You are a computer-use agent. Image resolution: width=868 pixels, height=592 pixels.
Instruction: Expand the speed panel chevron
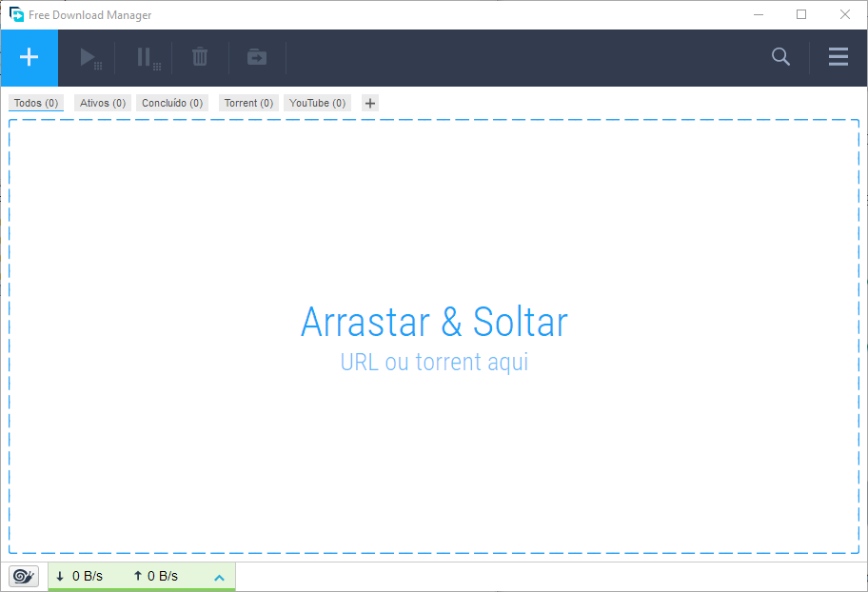click(219, 578)
